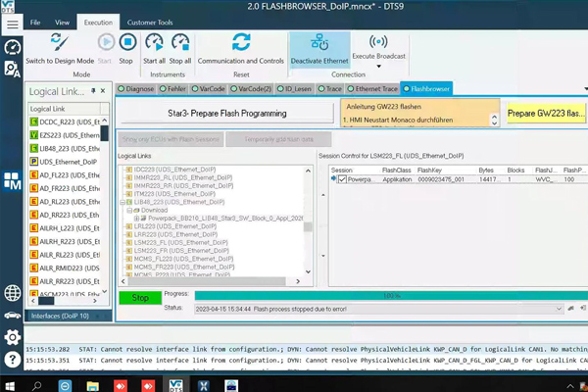Open the settings gear in left sidebar
This screenshot has height=392, width=588.
tap(13, 337)
